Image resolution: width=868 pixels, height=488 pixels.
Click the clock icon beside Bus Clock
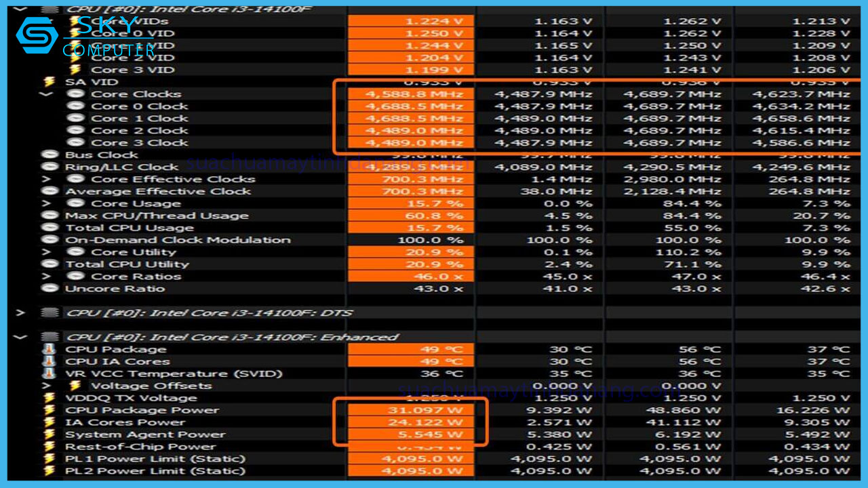[50, 155]
